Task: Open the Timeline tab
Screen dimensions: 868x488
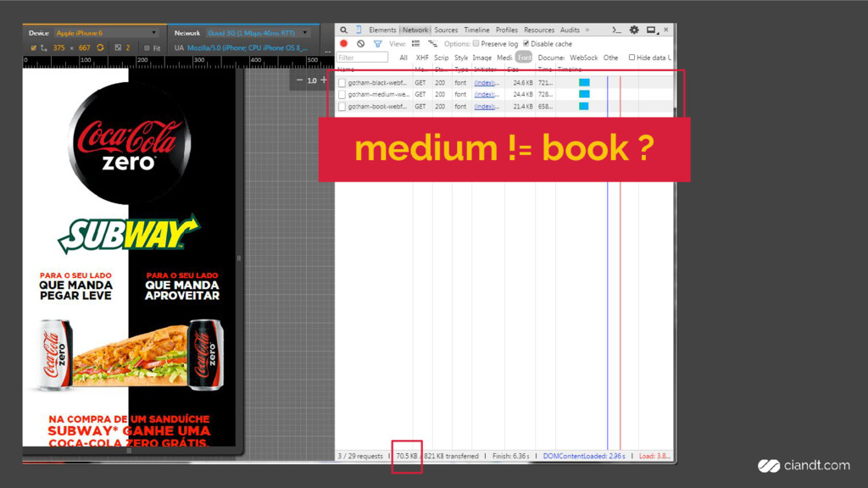Action: (476, 30)
